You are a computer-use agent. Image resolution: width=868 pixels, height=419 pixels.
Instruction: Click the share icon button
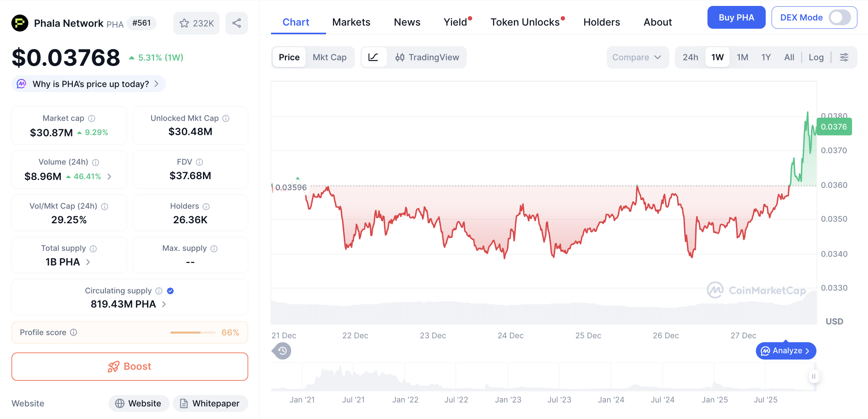point(236,23)
